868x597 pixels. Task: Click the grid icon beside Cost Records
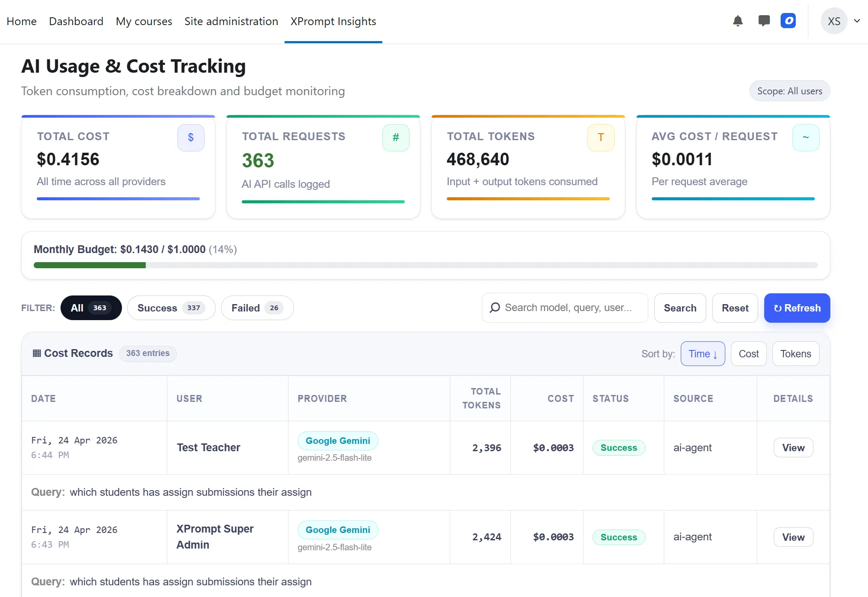click(x=37, y=353)
